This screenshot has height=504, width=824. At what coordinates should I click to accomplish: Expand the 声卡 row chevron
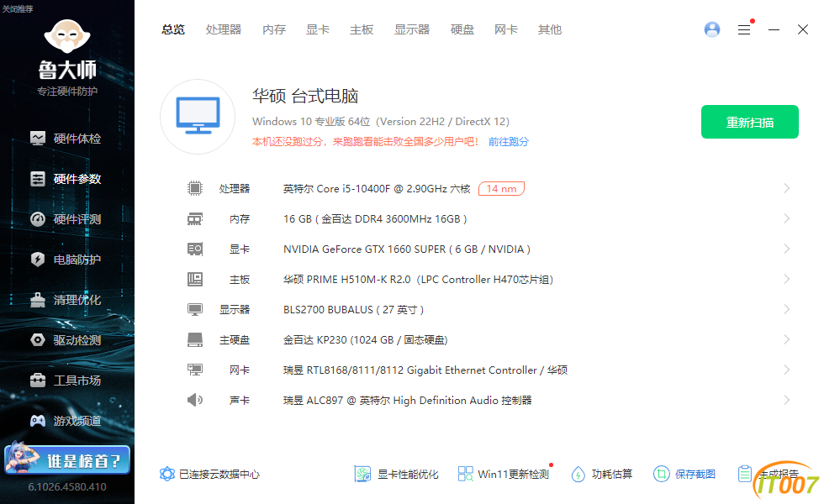(x=787, y=400)
